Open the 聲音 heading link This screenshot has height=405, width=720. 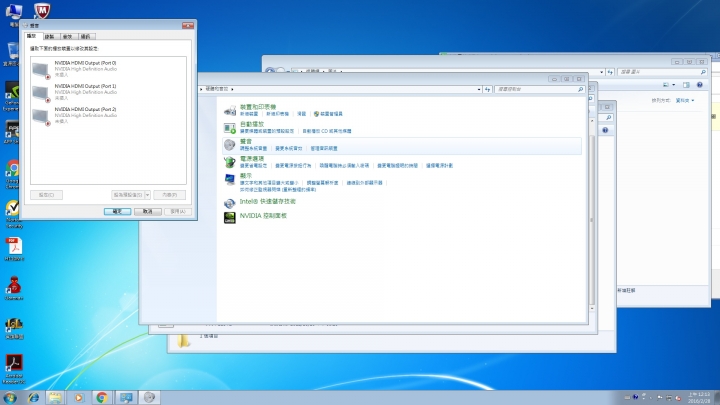coord(246,141)
